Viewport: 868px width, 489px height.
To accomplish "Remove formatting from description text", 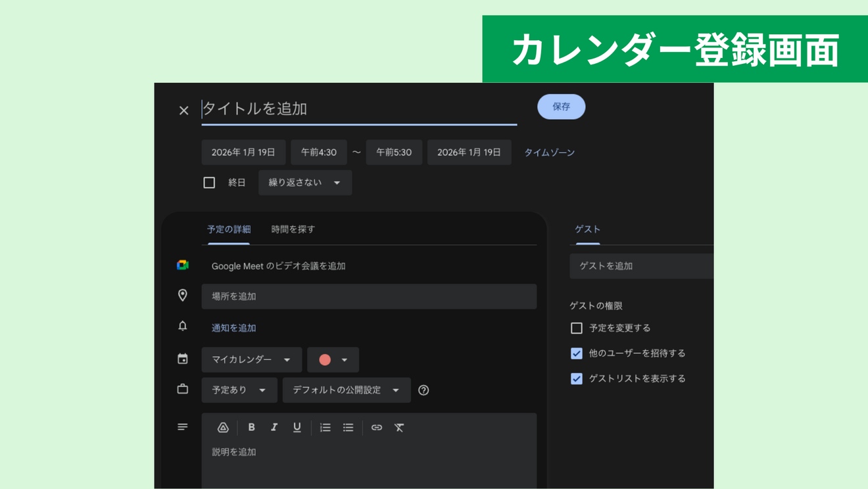I will [x=399, y=428].
